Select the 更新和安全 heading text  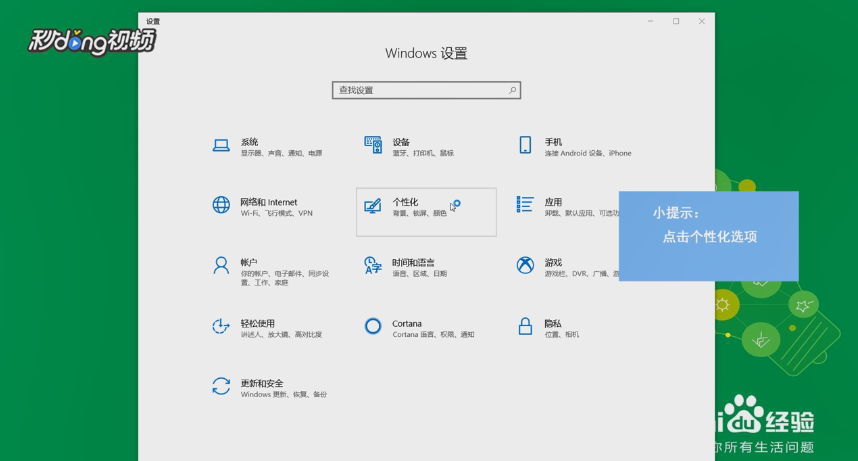point(262,383)
